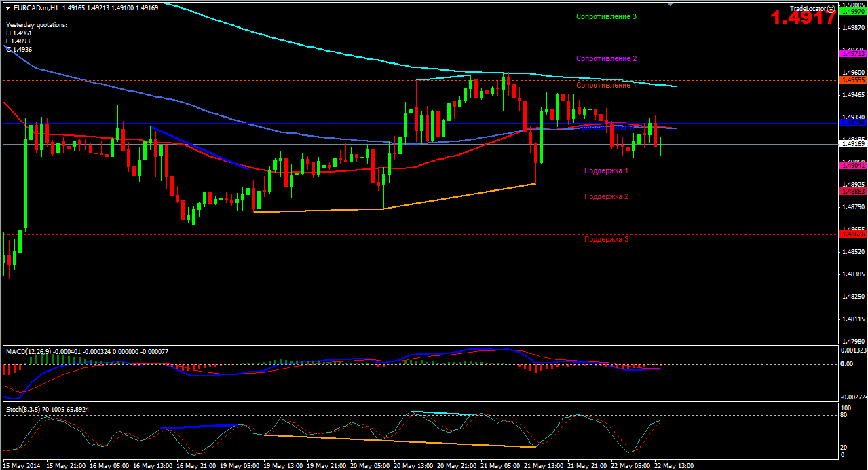Click the C 1.4936 yesterday close value
This screenshot has height=470, width=868.
(18, 49)
